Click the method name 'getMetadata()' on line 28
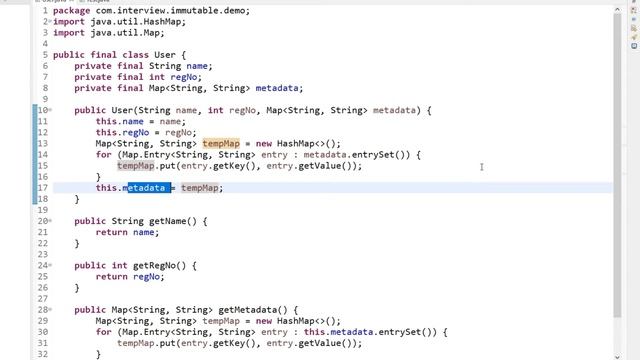This screenshot has height=360, width=640. pos(253,310)
